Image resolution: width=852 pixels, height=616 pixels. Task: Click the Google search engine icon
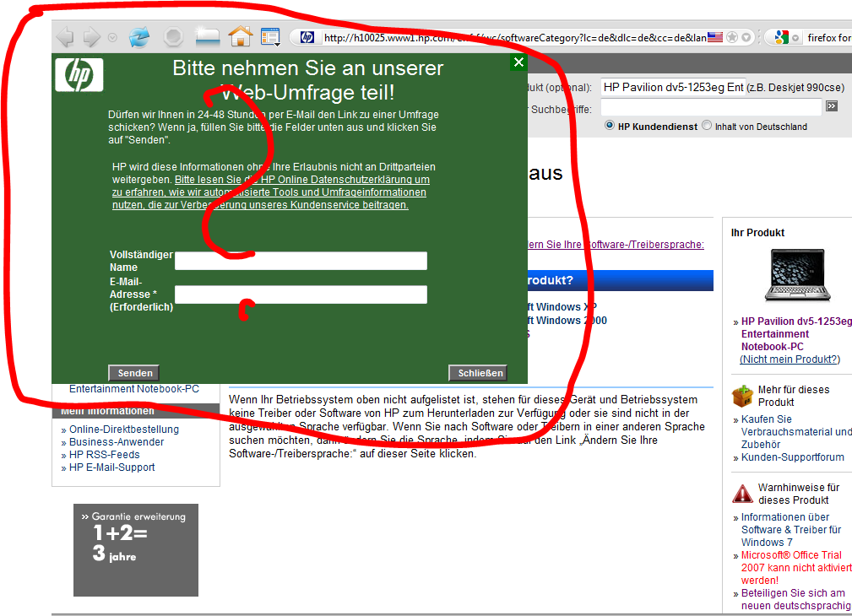coord(781,37)
